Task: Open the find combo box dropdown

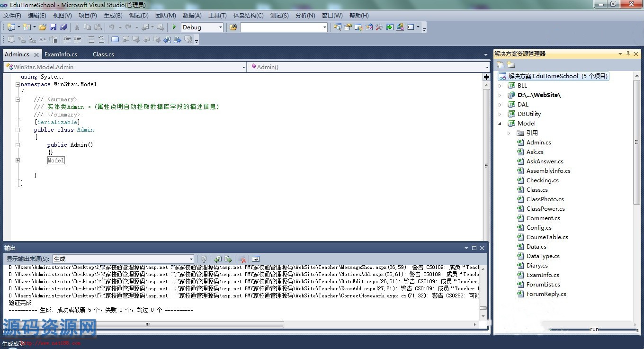Action: click(324, 27)
